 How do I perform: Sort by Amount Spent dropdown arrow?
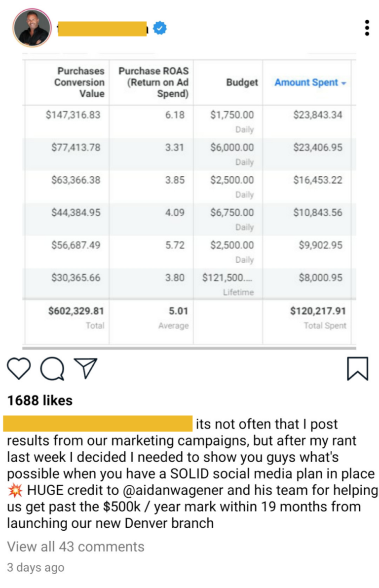[x=343, y=83]
